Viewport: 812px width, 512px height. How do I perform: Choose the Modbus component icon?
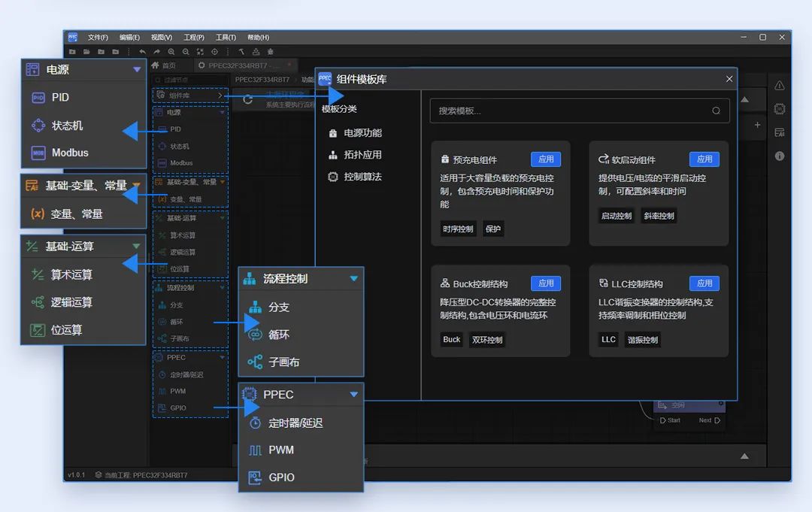[x=38, y=153]
